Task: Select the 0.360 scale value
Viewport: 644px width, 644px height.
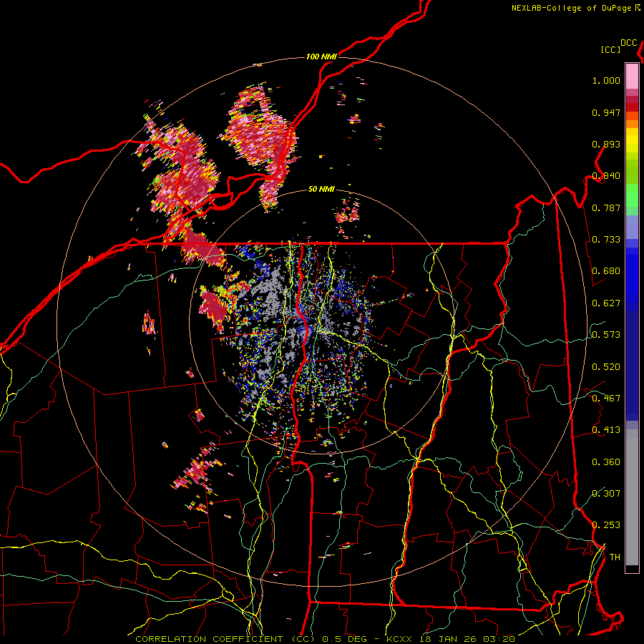Action: tap(606, 462)
